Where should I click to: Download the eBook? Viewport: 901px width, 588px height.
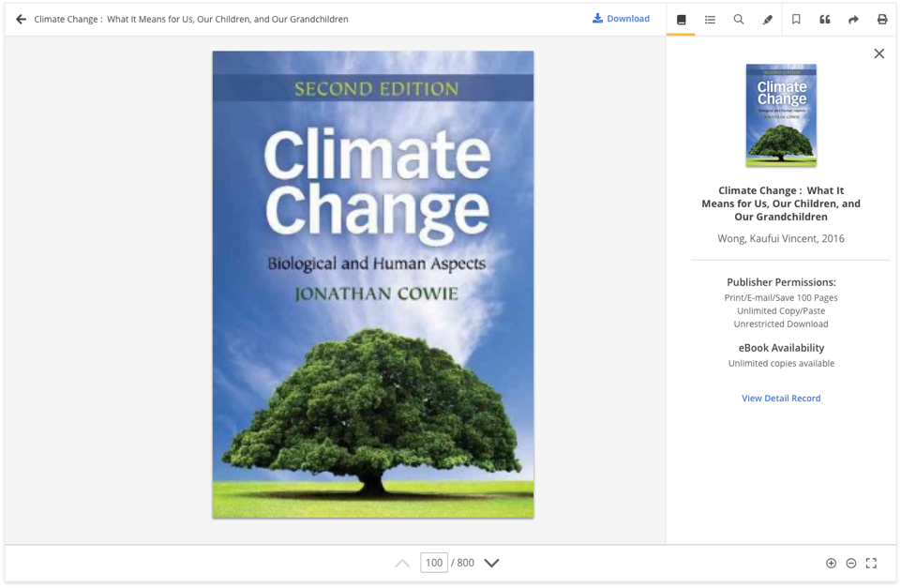point(621,19)
